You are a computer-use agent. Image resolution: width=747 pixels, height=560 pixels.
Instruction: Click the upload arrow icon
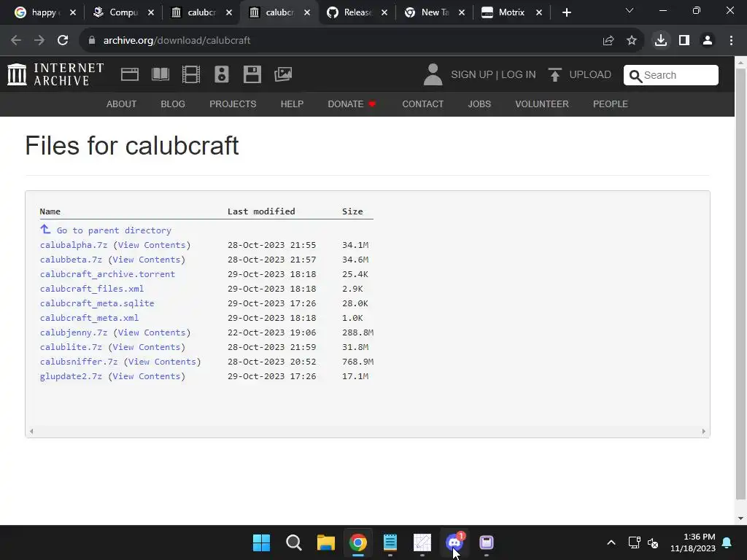(x=554, y=75)
